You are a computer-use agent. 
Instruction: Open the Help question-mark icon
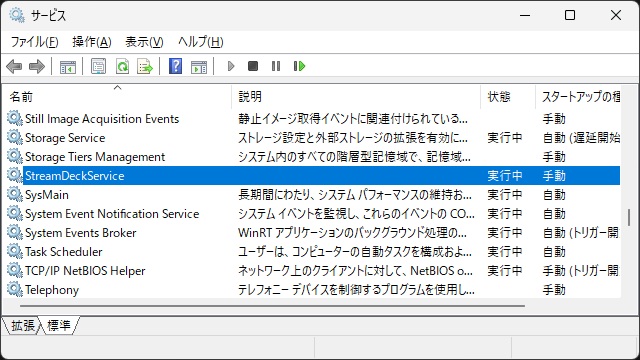point(176,66)
